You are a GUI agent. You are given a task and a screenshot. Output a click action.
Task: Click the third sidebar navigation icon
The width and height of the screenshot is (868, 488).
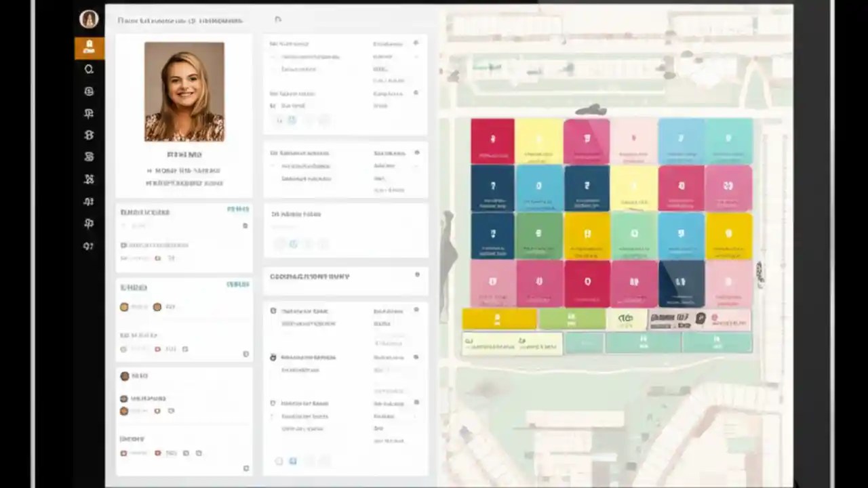[x=88, y=91]
